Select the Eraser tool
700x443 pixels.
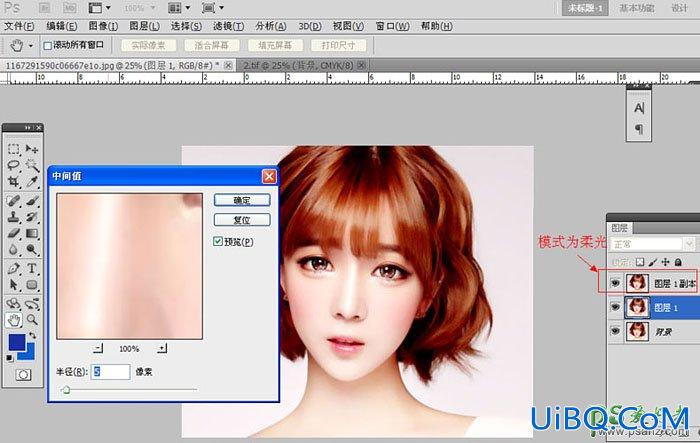(13, 233)
